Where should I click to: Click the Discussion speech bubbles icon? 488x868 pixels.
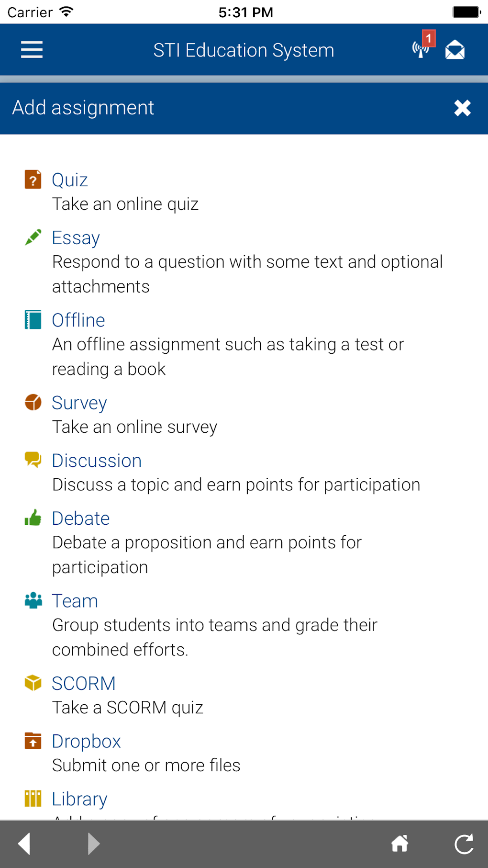point(33,460)
